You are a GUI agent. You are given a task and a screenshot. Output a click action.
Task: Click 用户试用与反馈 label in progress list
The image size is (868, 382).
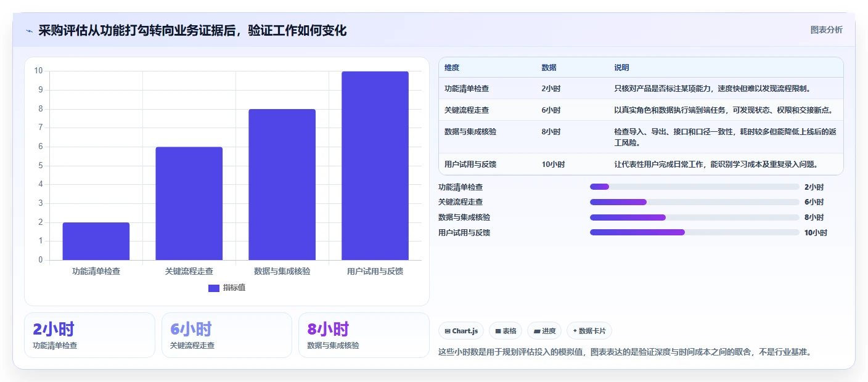coord(464,233)
